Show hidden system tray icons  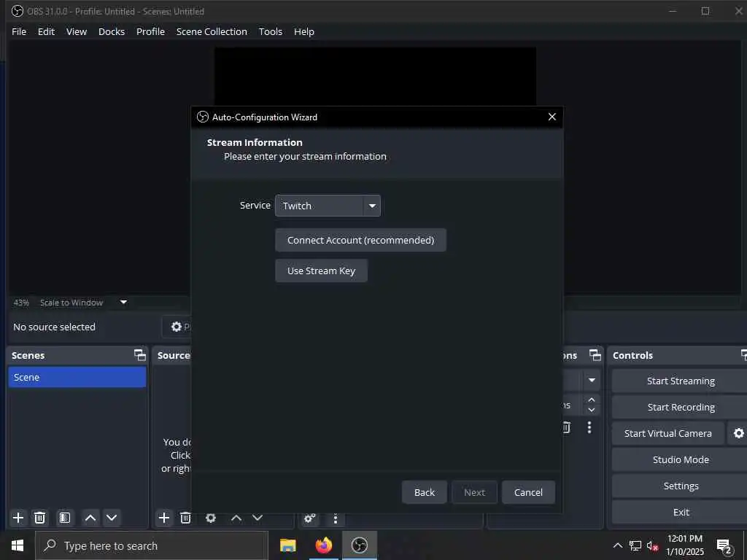click(x=617, y=545)
